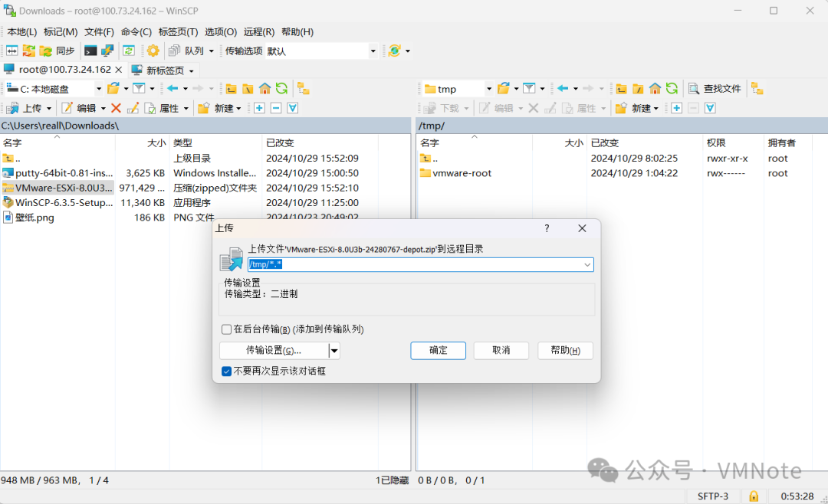Click the remote panel home directory icon
Screen dimensions: 828x504
point(655,89)
